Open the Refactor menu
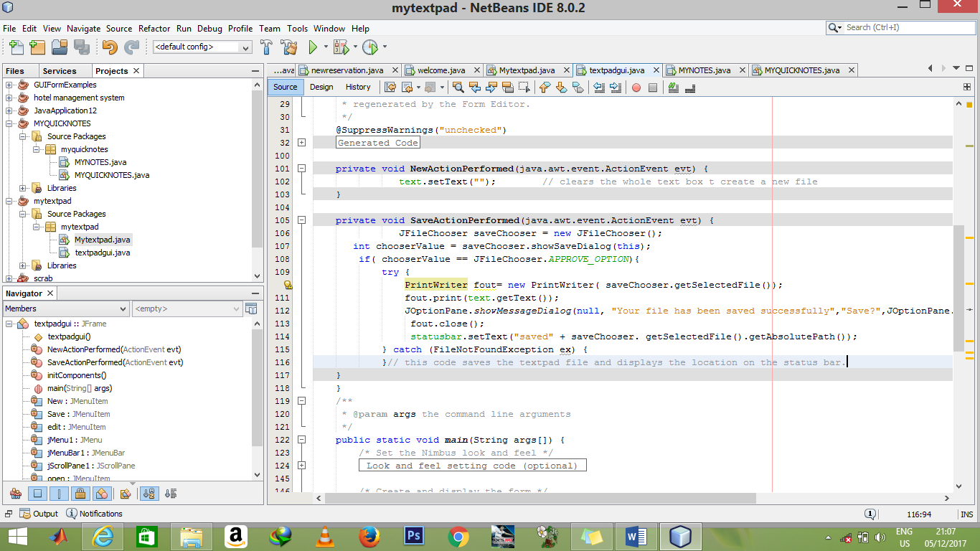Image resolution: width=980 pixels, height=551 pixels. coord(154,29)
